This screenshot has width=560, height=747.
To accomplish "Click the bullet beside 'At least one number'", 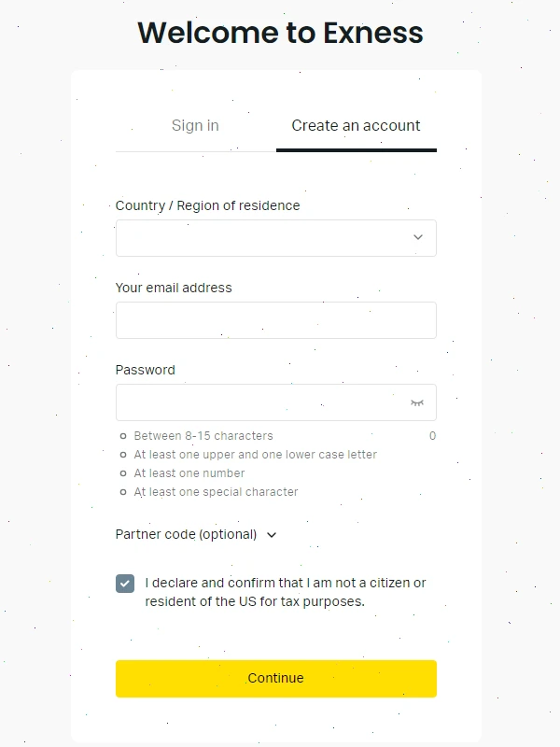I will 122,473.
